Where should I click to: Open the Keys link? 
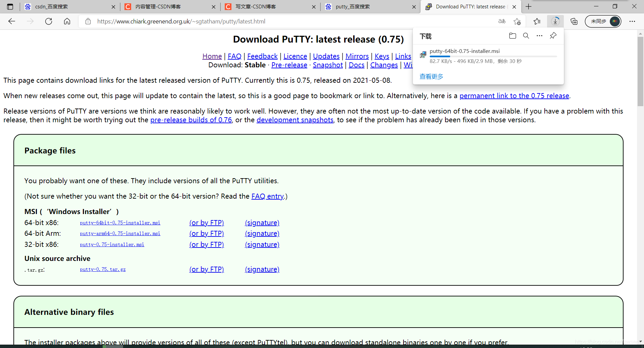point(382,56)
